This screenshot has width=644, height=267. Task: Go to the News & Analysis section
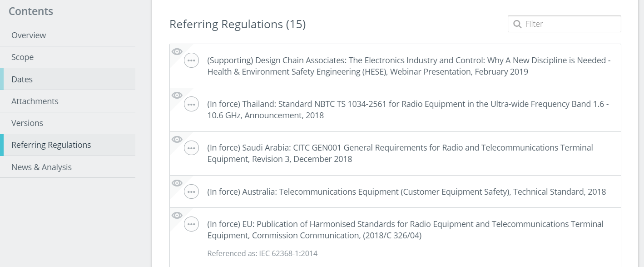pos(41,166)
